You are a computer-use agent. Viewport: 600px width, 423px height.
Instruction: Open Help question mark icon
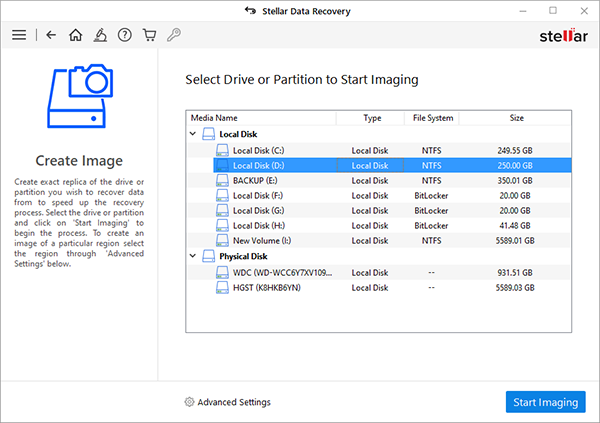(x=125, y=35)
